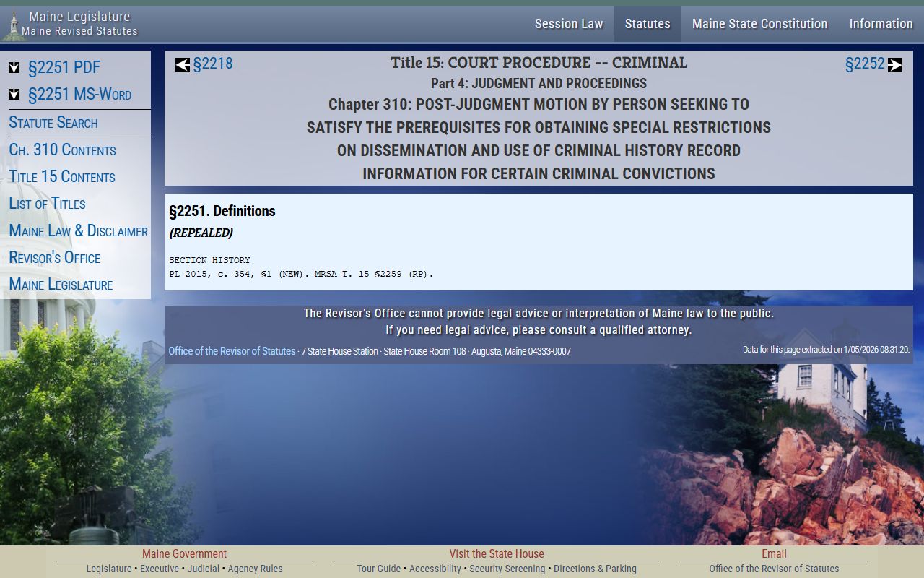Open Directions & Parking footer link
Screen dimensions: 924x578
tap(595, 569)
